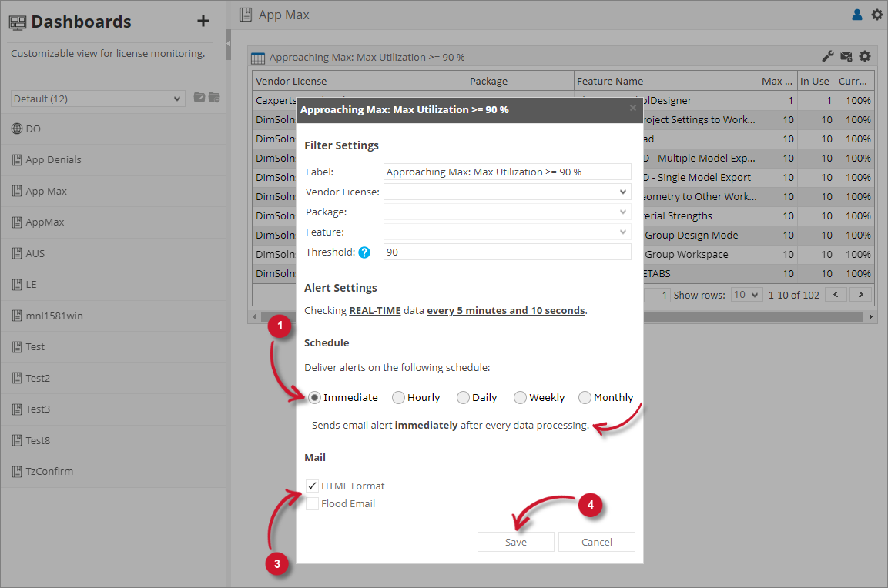Image resolution: width=888 pixels, height=588 pixels.
Task: Open the Feature dropdown
Action: coord(508,232)
